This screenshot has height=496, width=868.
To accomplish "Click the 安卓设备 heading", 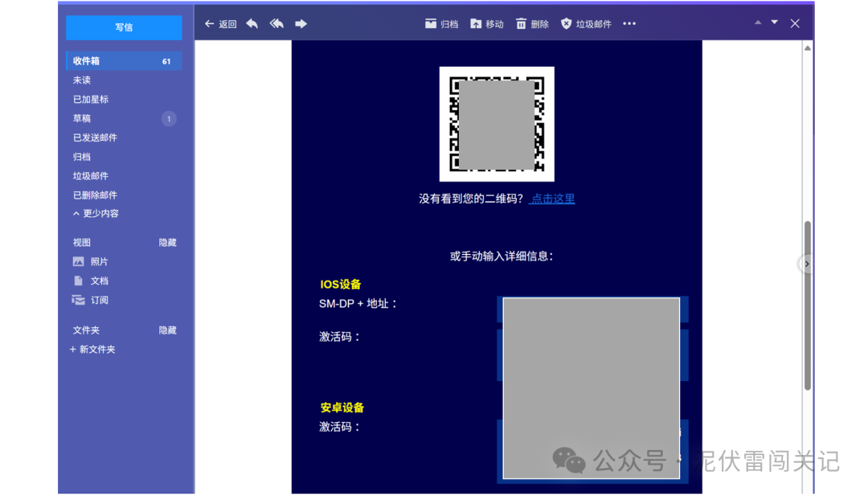I will [x=342, y=408].
